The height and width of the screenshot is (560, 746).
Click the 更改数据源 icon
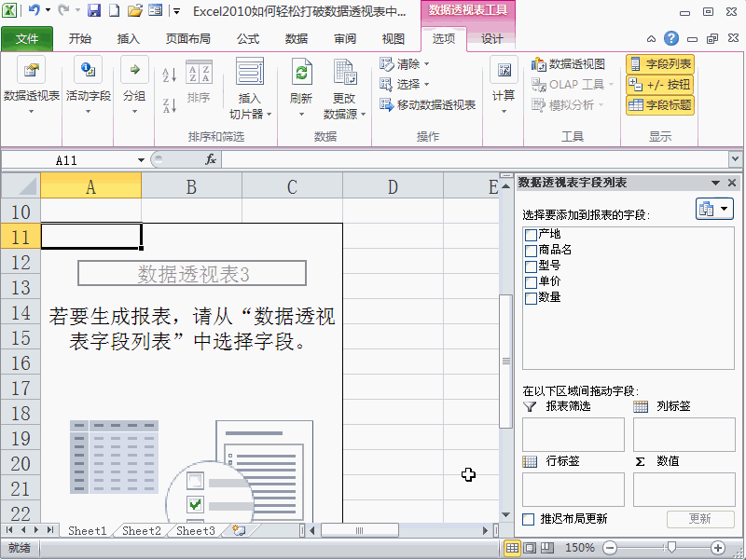coord(344,72)
